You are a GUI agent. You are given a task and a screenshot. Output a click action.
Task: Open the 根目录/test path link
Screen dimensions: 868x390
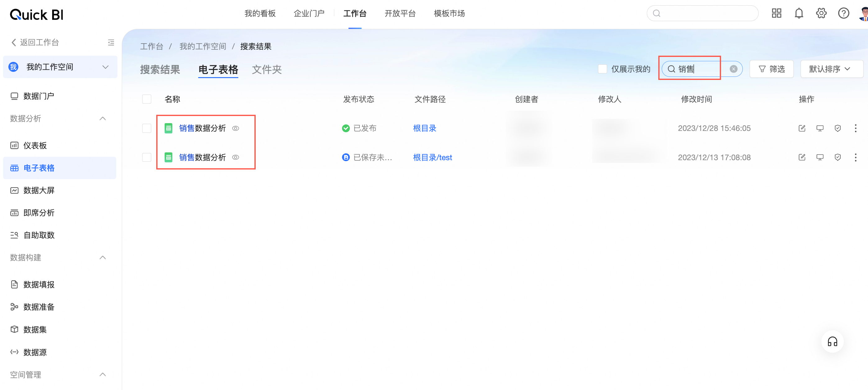tap(432, 157)
